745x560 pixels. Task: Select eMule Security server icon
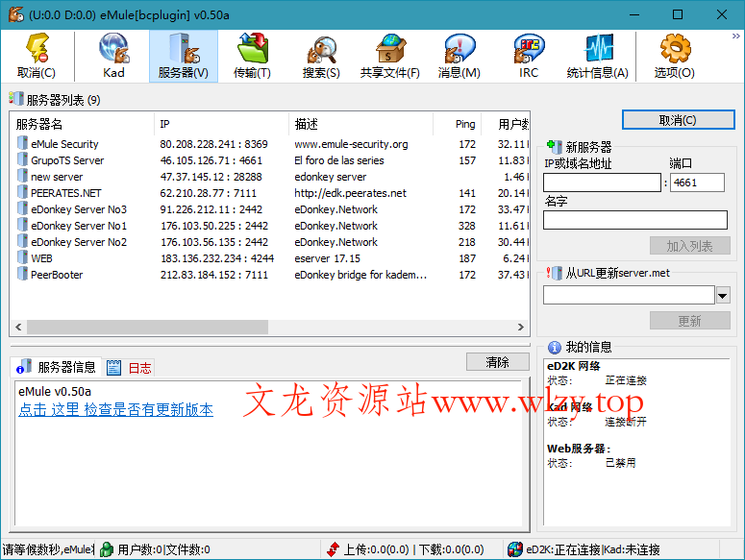(22, 143)
